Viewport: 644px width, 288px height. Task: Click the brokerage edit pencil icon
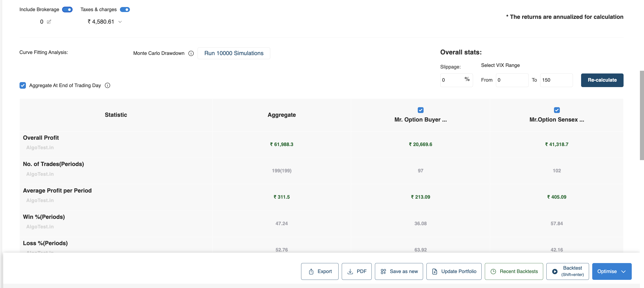pyautogui.click(x=49, y=22)
